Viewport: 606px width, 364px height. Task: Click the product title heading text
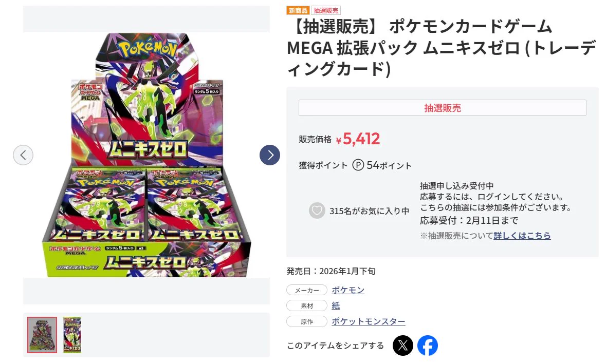[441, 48]
